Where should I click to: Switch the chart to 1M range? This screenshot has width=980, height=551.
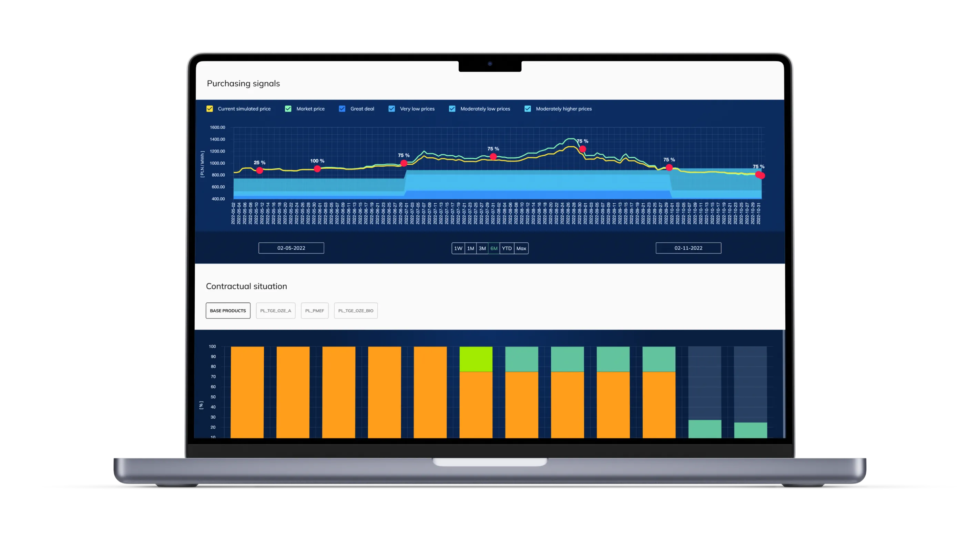click(x=471, y=248)
